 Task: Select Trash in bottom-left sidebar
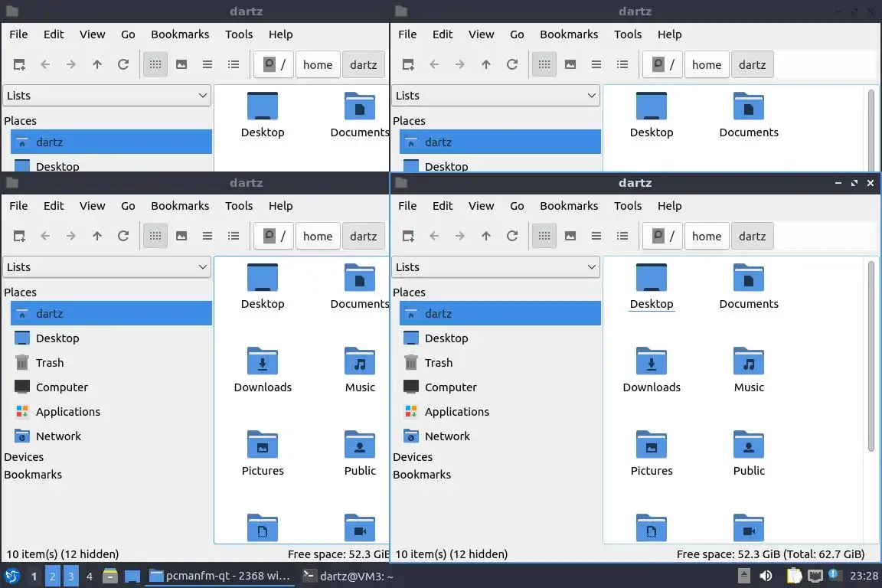pos(111,362)
